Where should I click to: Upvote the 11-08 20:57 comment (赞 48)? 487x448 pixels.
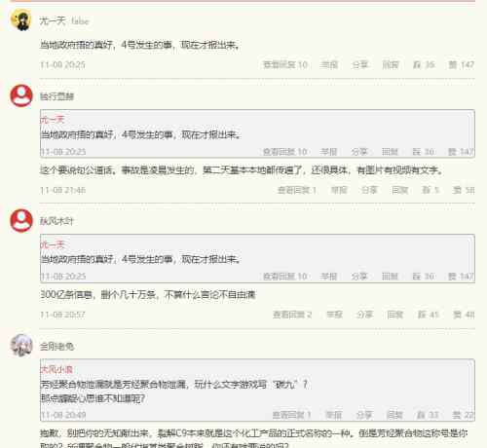pos(464,315)
